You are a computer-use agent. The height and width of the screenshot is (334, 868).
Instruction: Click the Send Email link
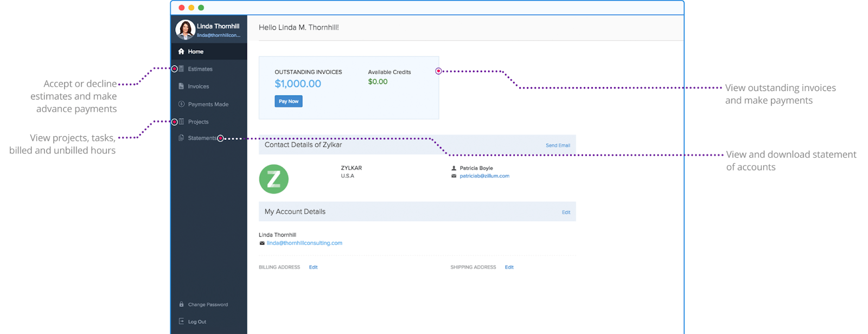coord(558,145)
